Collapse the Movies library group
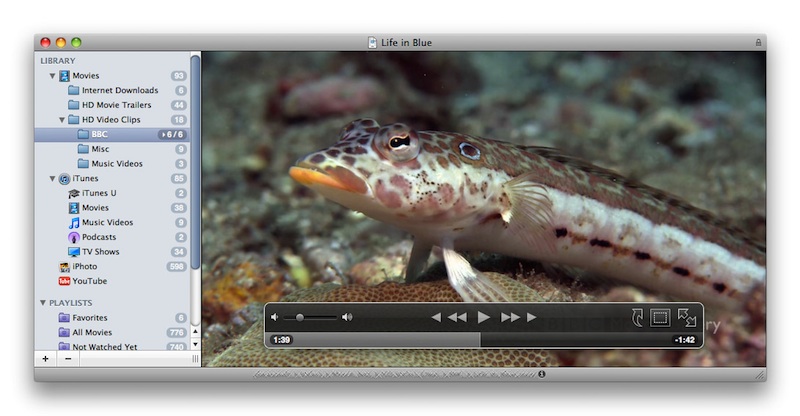Image resolution: width=800 pixels, height=416 pixels. tap(52, 76)
